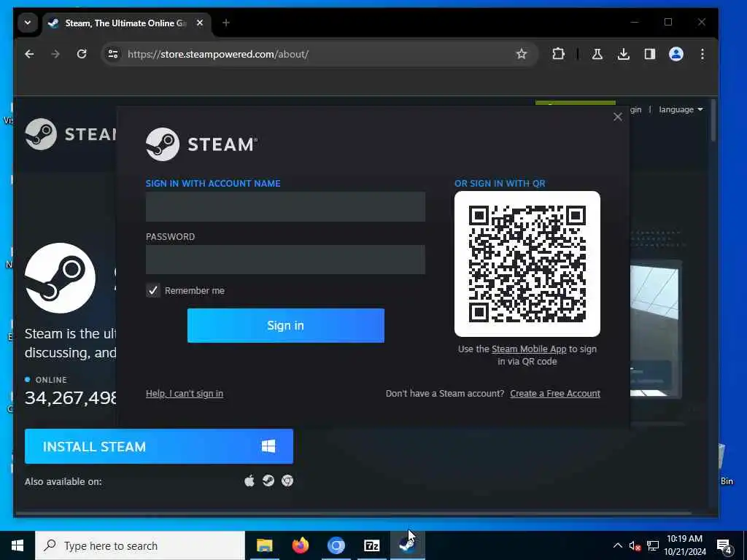Image resolution: width=747 pixels, height=560 pixels.
Task: Click the large Steam logo on About page
Action: (x=60, y=278)
